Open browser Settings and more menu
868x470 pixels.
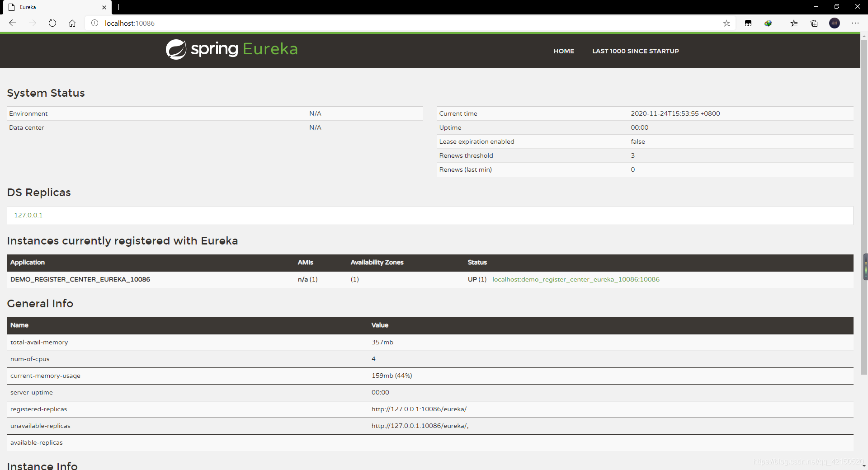[x=855, y=23]
